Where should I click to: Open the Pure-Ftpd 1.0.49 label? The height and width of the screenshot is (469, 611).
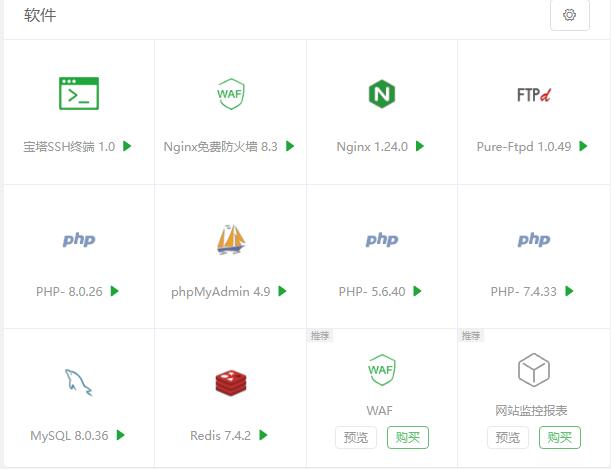524,147
